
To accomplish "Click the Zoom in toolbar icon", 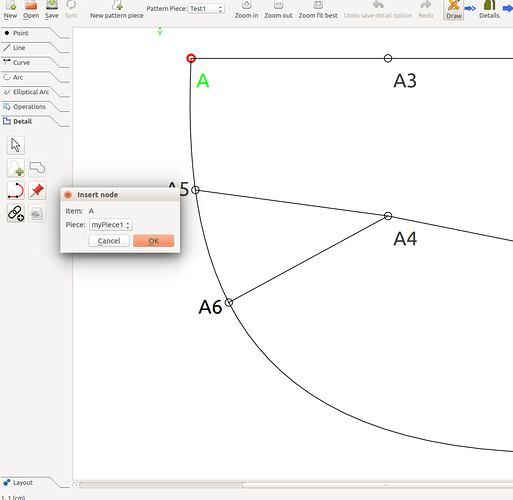I will (x=246, y=9).
